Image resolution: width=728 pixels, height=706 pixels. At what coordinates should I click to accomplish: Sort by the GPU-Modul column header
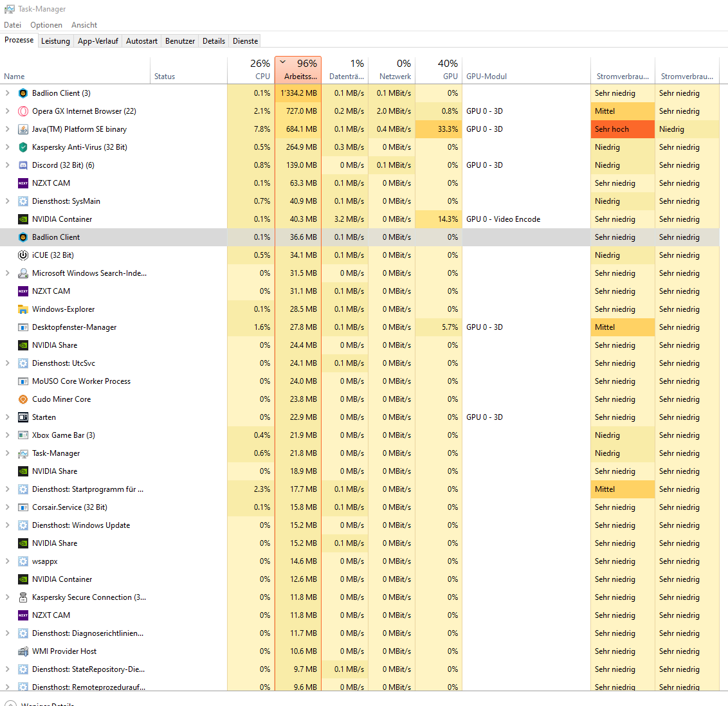pyautogui.click(x=527, y=70)
